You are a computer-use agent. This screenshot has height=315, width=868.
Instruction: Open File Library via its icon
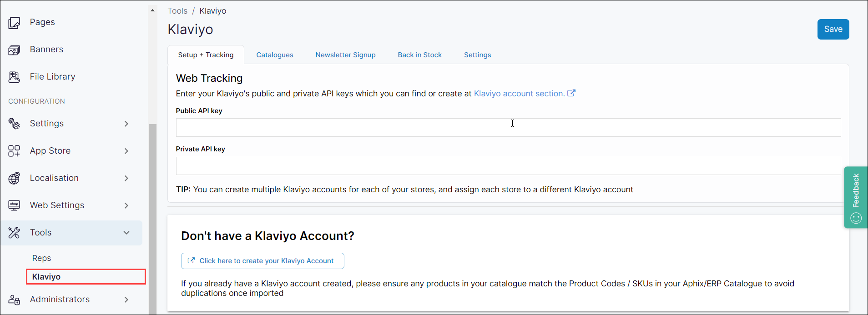[x=14, y=77]
